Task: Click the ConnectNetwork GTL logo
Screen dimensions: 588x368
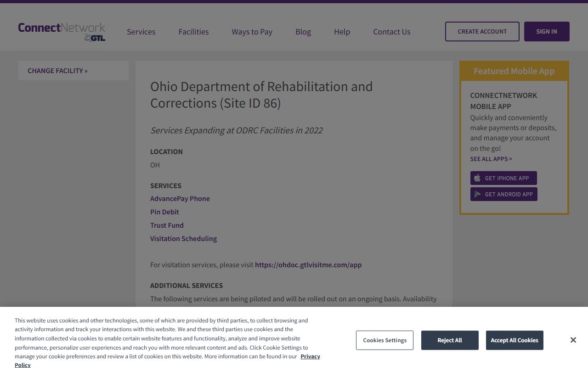Action: click(x=62, y=32)
